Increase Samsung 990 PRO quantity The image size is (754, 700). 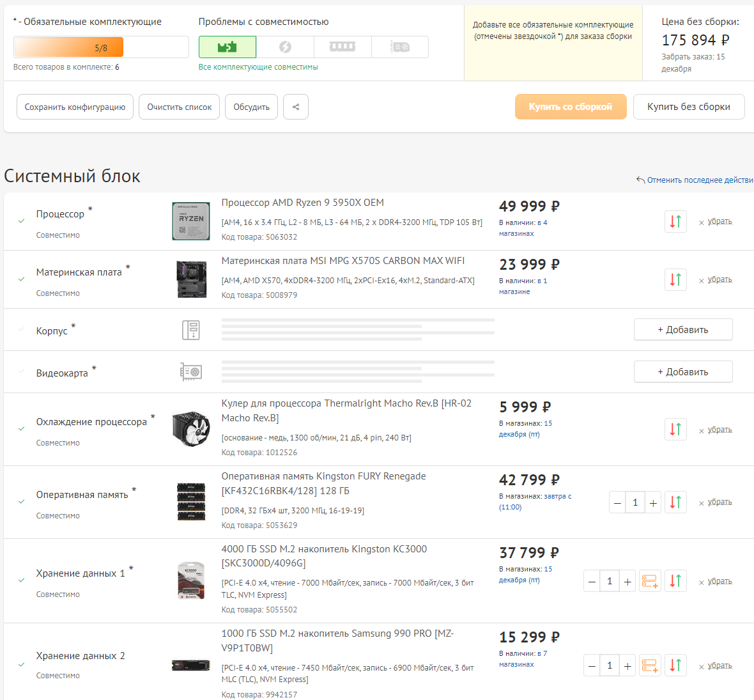(x=627, y=665)
